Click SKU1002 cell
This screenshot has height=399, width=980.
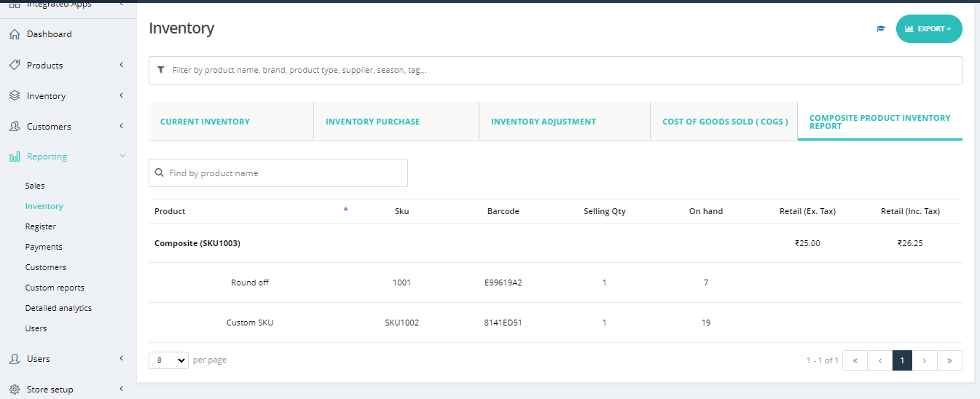[401, 323]
